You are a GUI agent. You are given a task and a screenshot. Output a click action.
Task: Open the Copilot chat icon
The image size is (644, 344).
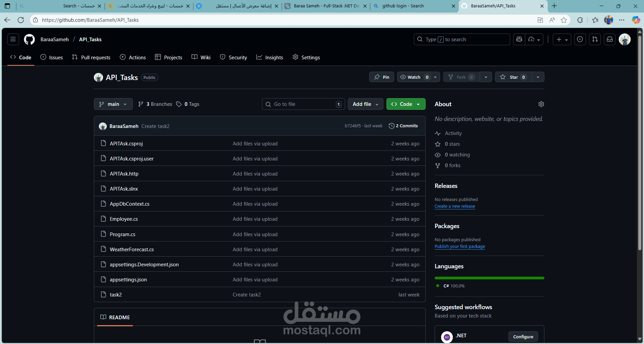(519, 39)
